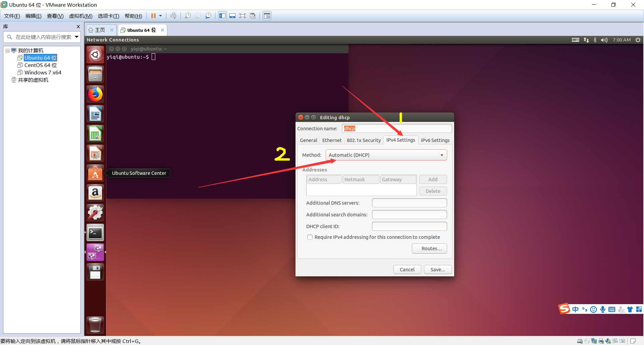Click the Routes... button
Screen dimensions: 644x345
pos(429,249)
